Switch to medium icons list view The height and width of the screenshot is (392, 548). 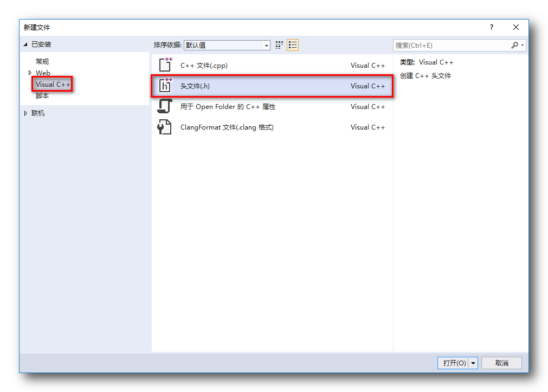(x=293, y=45)
